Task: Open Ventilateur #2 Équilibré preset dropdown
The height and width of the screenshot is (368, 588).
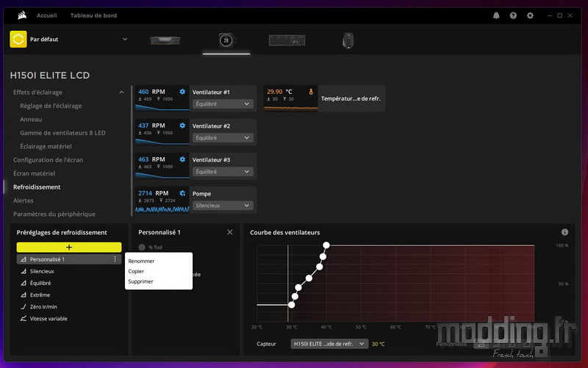Action: pos(223,137)
